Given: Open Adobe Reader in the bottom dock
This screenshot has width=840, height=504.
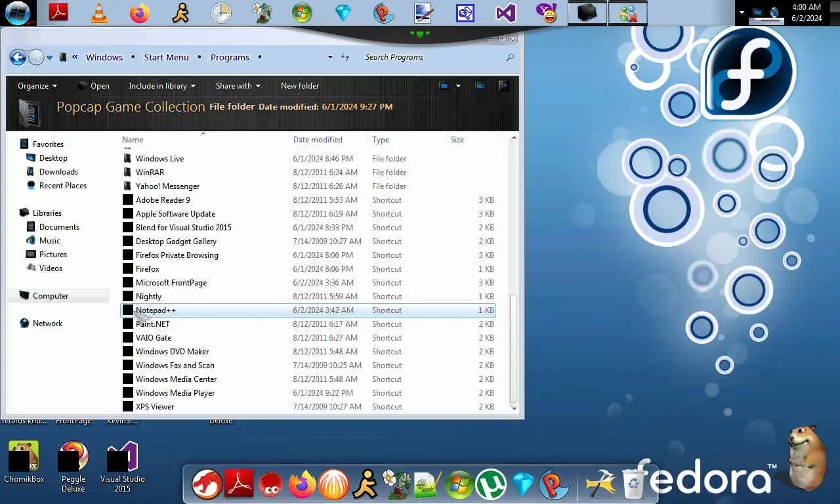Looking at the screenshot, I should [238, 485].
